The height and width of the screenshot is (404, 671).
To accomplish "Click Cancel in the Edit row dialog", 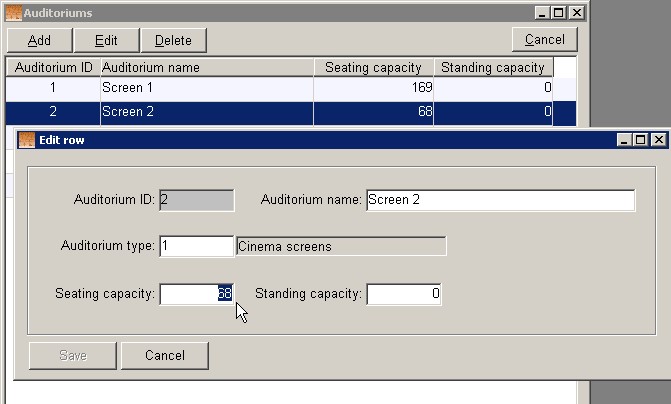I will click(x=165, y=355).
